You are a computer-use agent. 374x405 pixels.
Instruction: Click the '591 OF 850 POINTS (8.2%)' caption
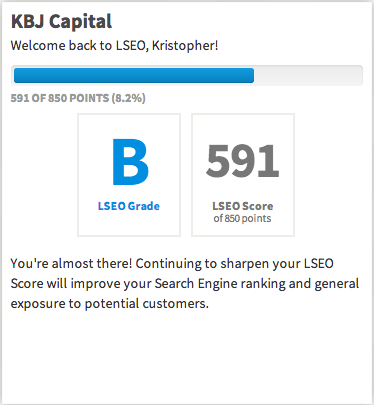pyautogui.click(x=78, y=98)
